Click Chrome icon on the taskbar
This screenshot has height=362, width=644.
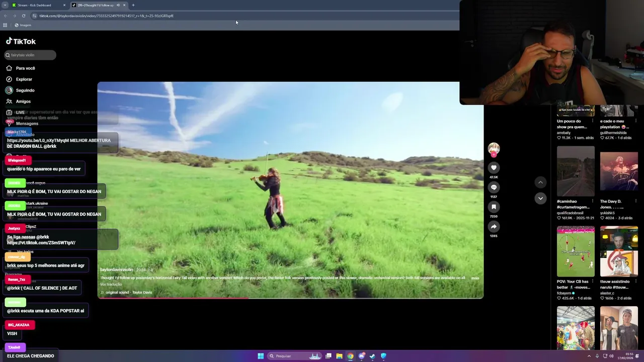tap(351, 356)
